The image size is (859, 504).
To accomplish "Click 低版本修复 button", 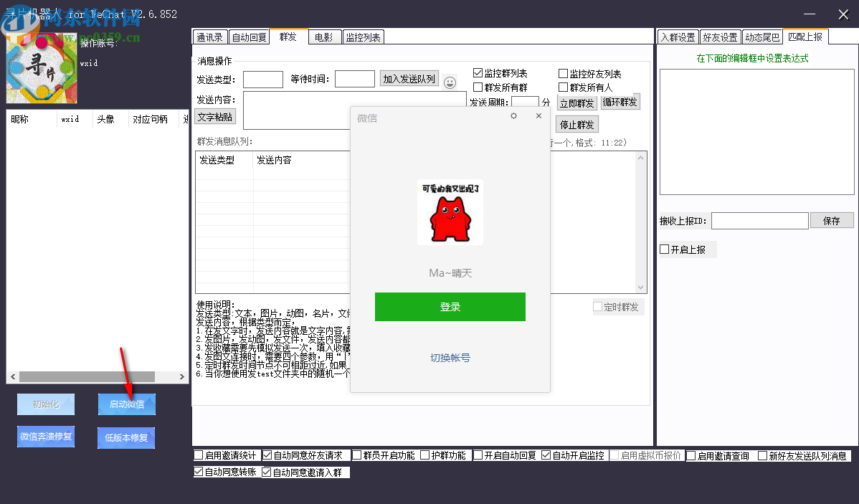I will [x=126, y=438].
